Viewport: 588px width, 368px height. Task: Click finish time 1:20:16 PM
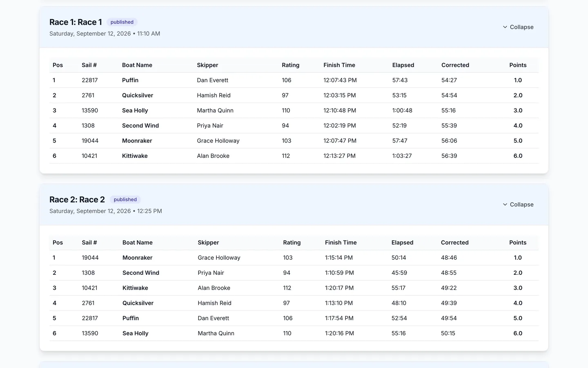tap(339, 333)
